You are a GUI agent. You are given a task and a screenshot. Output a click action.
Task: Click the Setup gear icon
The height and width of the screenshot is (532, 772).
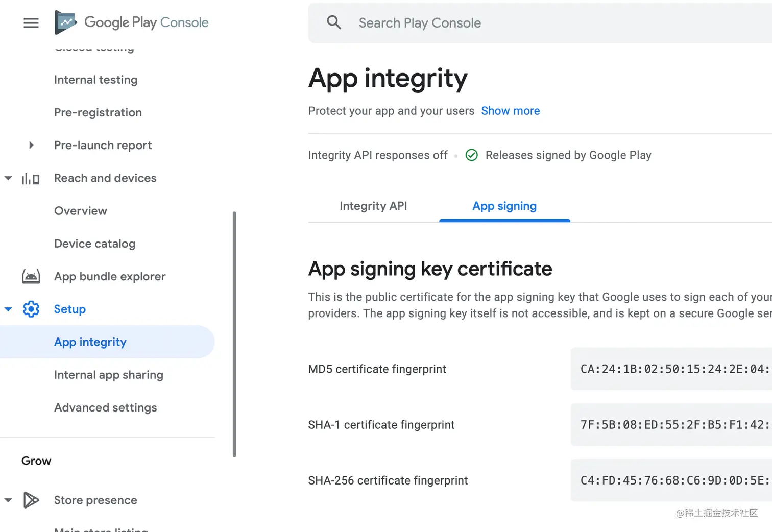31,309
